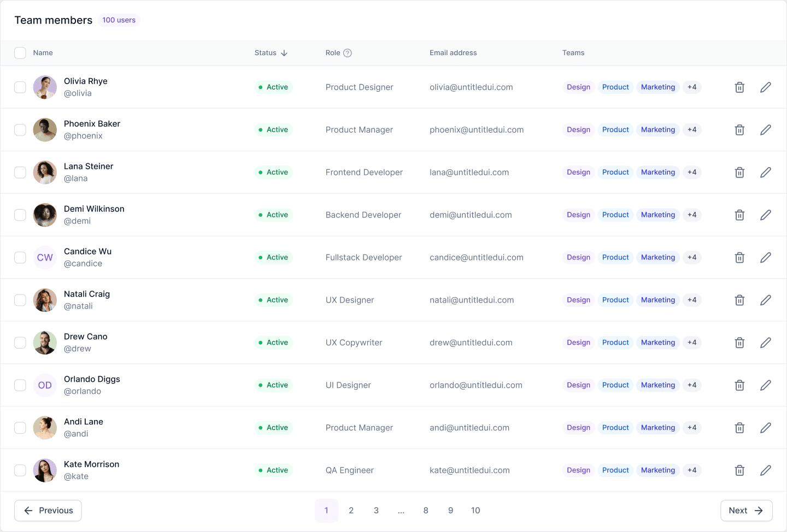The image size is (787, 532).
Task: Sort by Status column arrow
Action: (284, 53)
